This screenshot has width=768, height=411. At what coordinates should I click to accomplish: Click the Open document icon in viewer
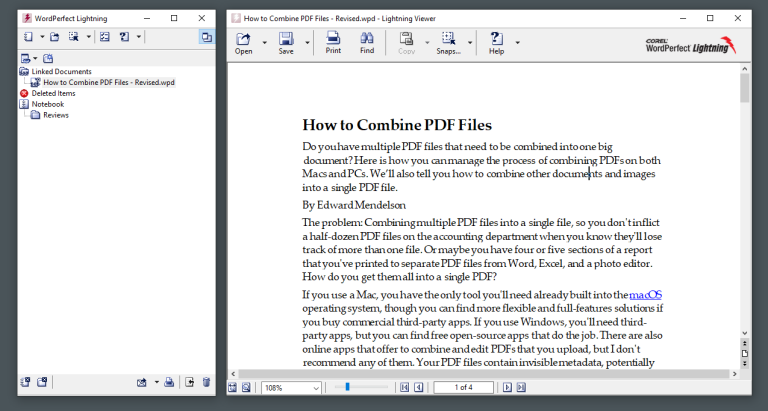point(244,43)
